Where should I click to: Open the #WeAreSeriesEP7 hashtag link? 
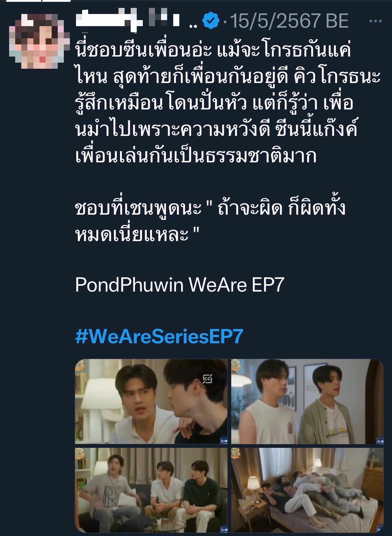(159, 337)
